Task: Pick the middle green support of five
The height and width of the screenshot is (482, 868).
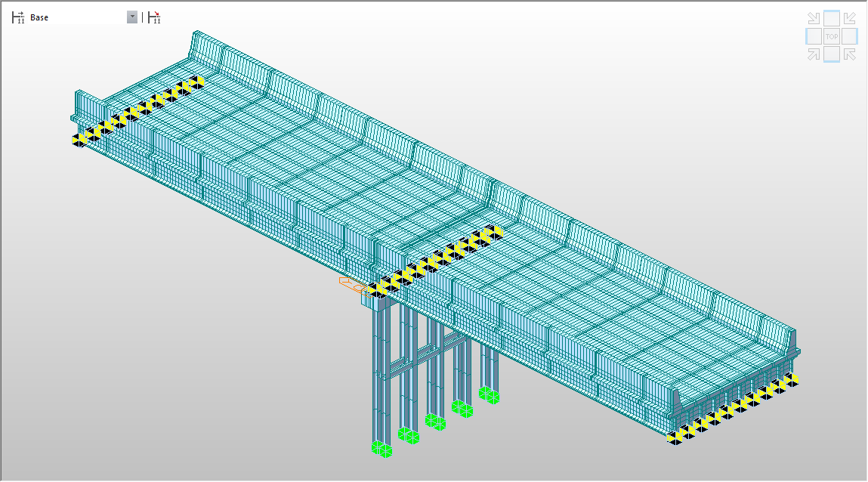Action: 435,421
